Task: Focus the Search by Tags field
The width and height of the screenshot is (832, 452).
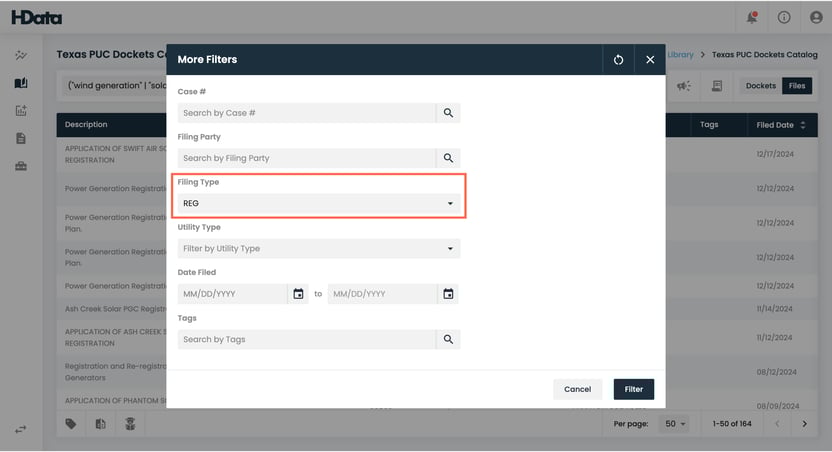Action: (x=307, y=340)
